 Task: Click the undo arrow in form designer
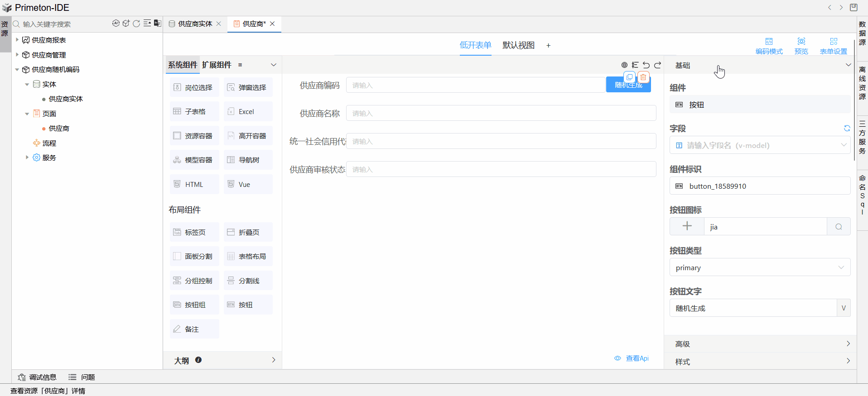tap(646, 65)
